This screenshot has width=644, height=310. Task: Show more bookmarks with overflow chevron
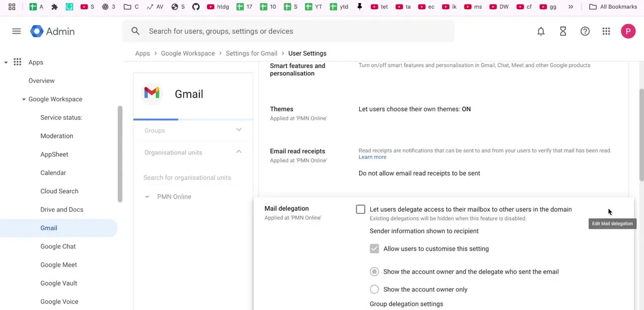click(571, 7)
